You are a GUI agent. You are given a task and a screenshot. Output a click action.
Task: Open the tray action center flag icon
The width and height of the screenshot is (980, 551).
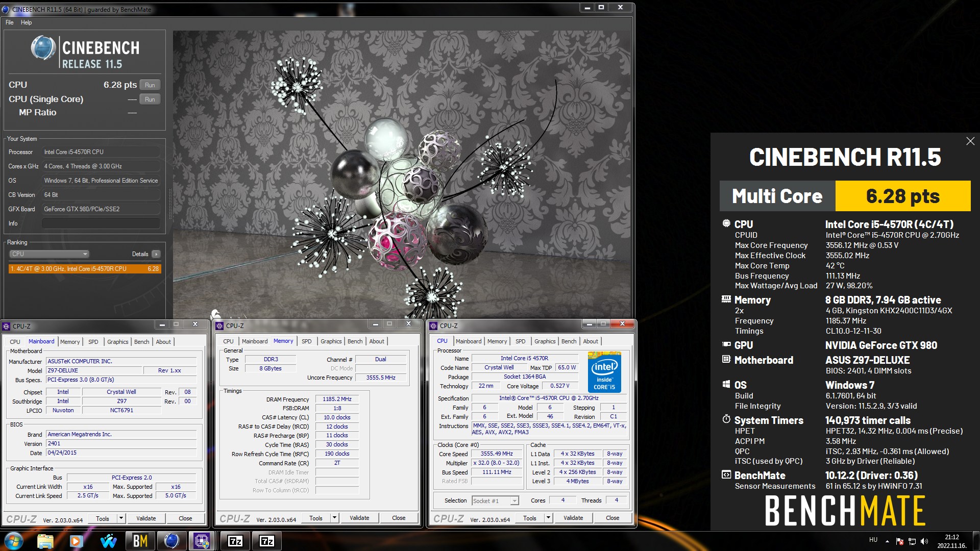[899, 541]
